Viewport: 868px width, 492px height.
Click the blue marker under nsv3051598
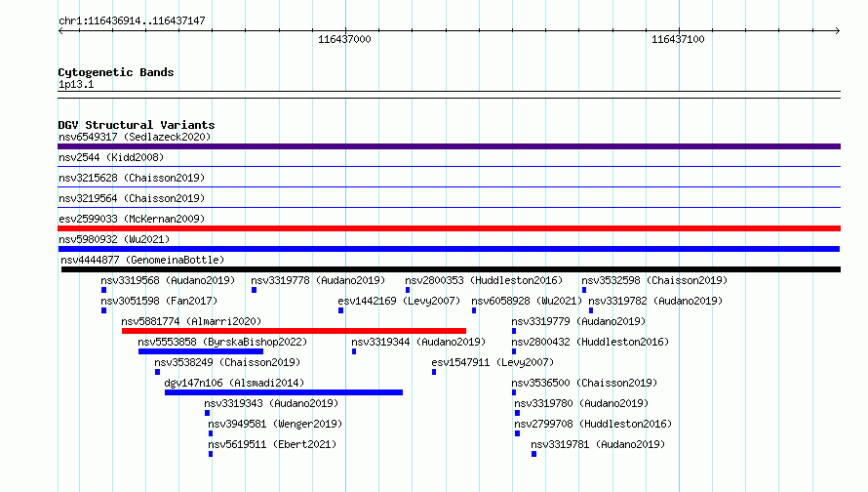click(x=103, y=310)
